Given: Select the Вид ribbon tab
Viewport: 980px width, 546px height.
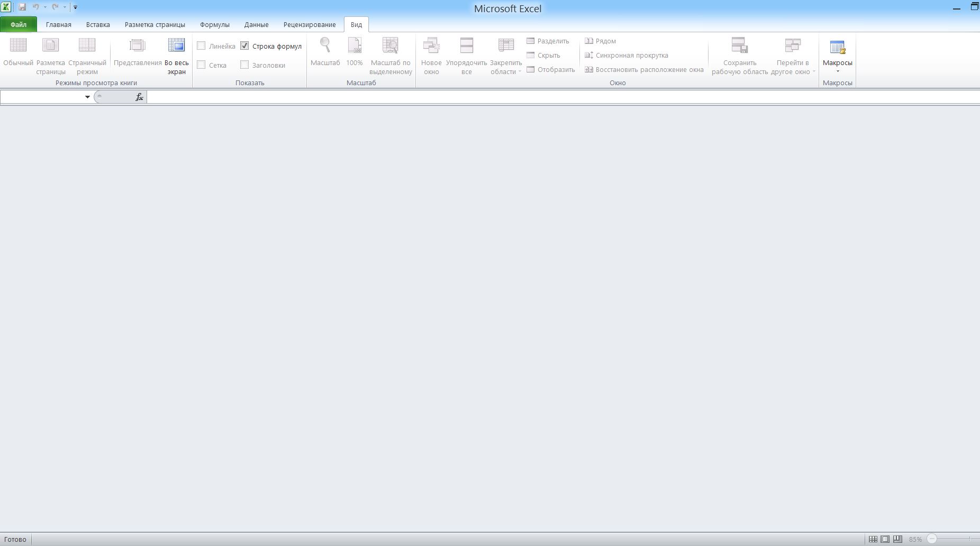Looking at the screenshot, I should [x=356, y=24].
